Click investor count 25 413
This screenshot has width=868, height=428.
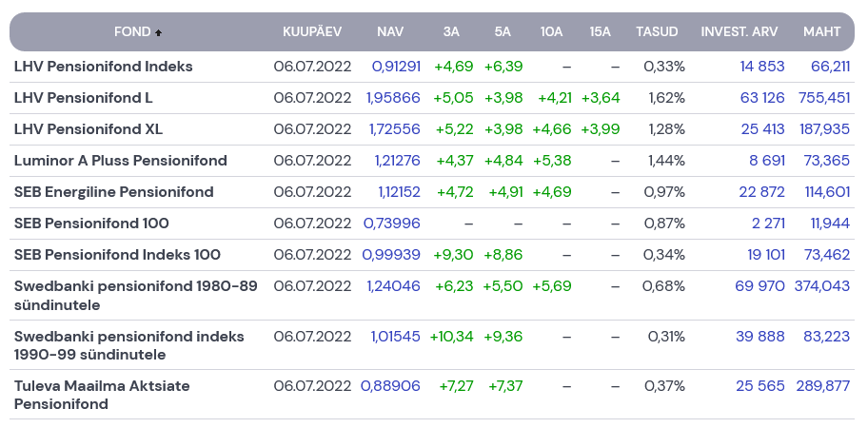(762, 129)
